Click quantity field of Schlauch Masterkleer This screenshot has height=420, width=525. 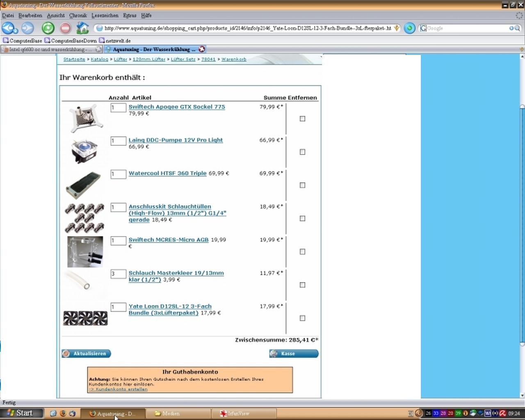[x=118, y=274]
